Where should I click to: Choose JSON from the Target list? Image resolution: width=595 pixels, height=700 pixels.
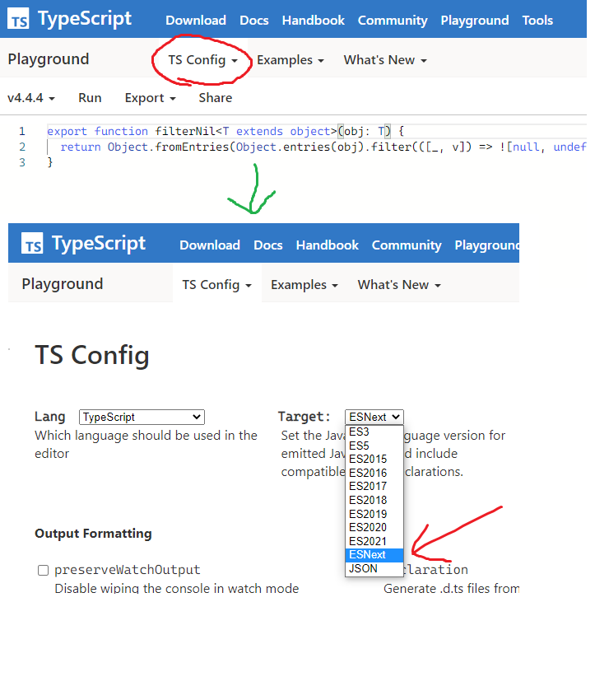(374, 569)
